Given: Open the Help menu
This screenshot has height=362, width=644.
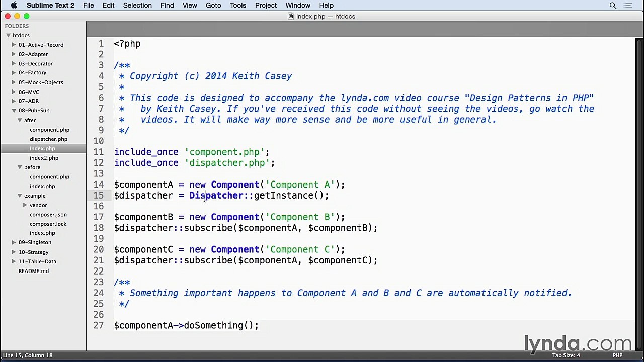Looking at the screenshot, I should pos(326,6).
